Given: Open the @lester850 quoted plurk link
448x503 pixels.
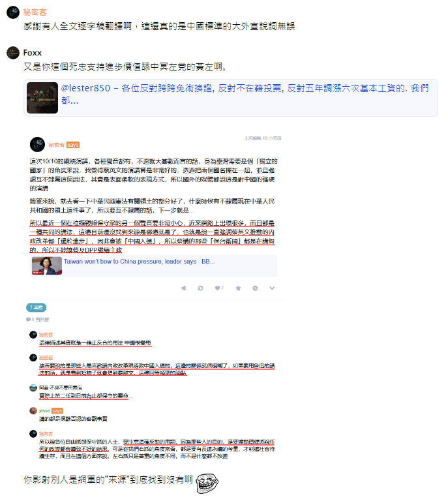Looking at the screenshot, I should click(245, 95).
